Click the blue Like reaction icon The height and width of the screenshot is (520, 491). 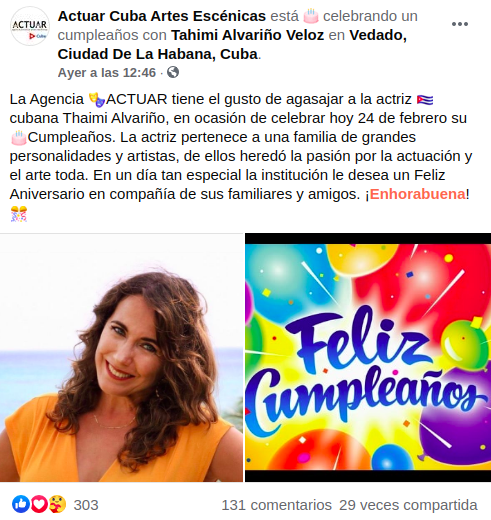pos(21,504)
